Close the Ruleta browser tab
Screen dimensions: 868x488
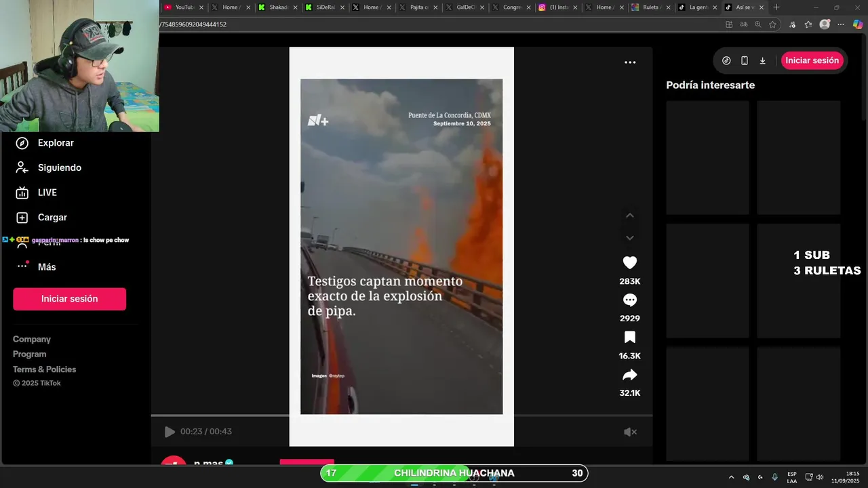click(668, 7)
